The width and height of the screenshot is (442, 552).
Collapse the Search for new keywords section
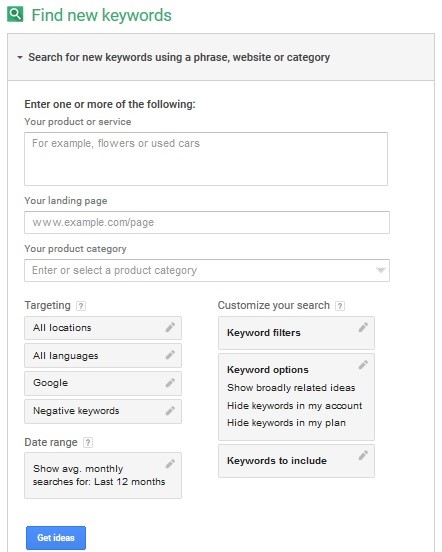(x=20, y=57)
